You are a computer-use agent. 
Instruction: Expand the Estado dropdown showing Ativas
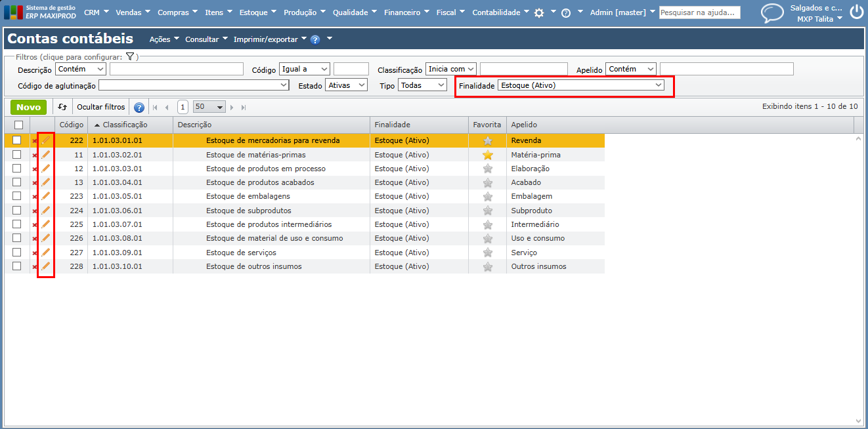[x=347, y=85]
